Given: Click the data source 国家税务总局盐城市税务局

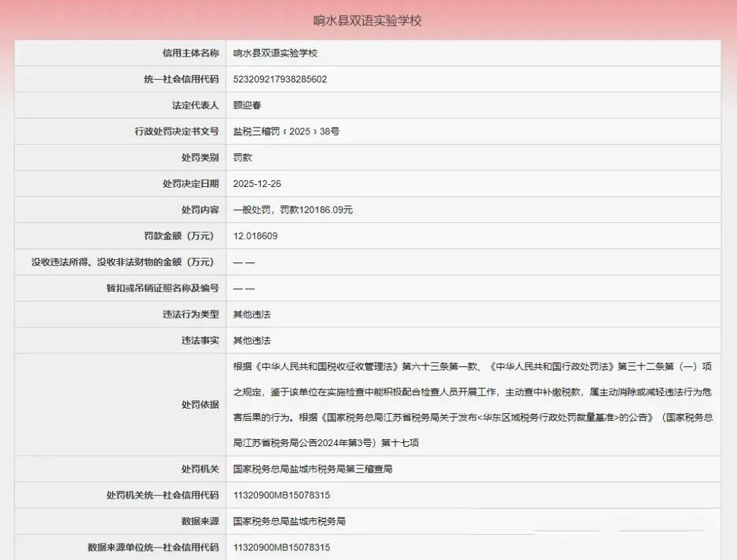Looking at the screenshot, I should pos(289,522).
